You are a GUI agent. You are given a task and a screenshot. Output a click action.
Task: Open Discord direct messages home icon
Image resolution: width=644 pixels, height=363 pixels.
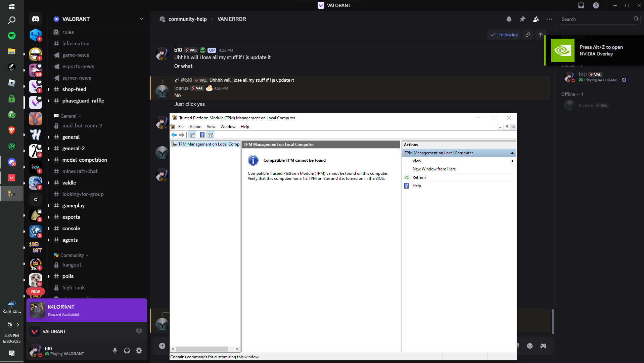point(36,19)
